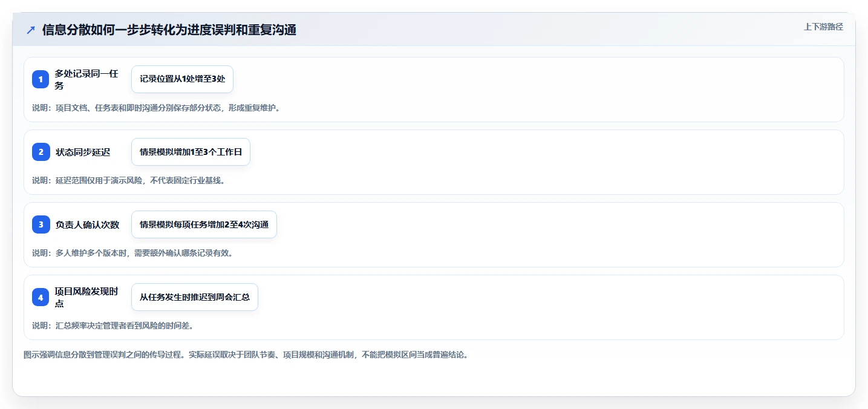Click the step 3 number badge

coord(41,224)
